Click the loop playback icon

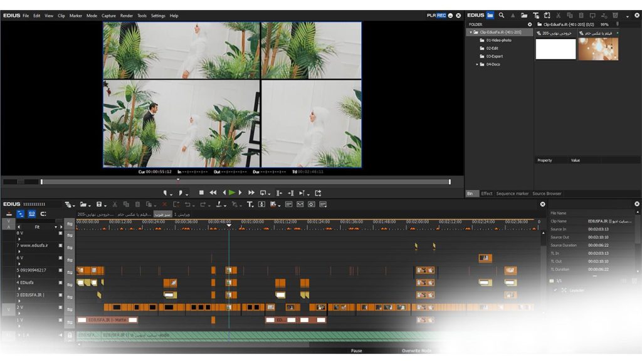263,192
